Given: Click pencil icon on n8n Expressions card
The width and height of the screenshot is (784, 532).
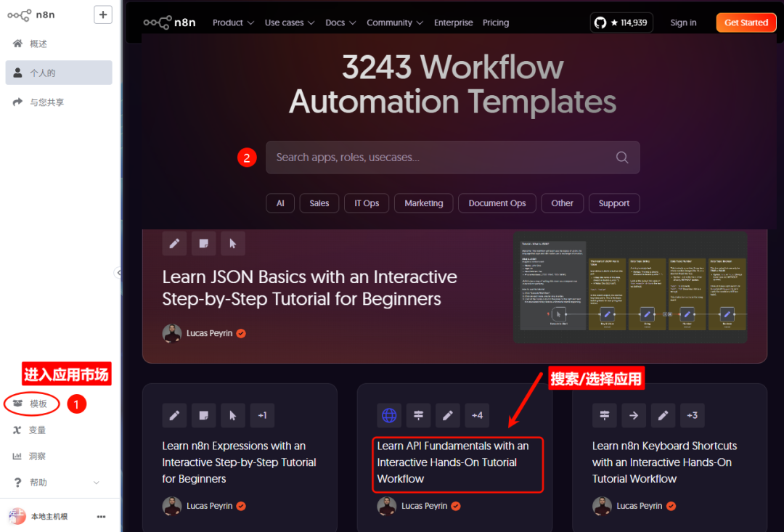Looking at the screenshot, I should tap(174, 415).
